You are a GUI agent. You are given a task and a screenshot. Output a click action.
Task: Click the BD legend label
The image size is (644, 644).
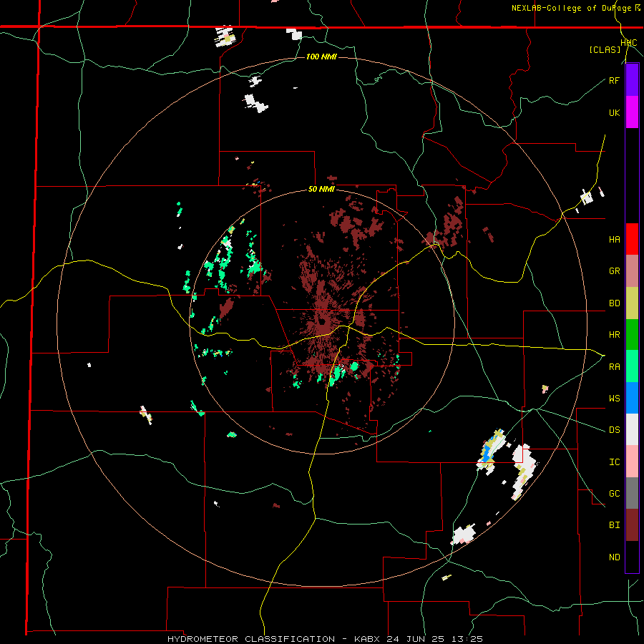click(615, 303)
